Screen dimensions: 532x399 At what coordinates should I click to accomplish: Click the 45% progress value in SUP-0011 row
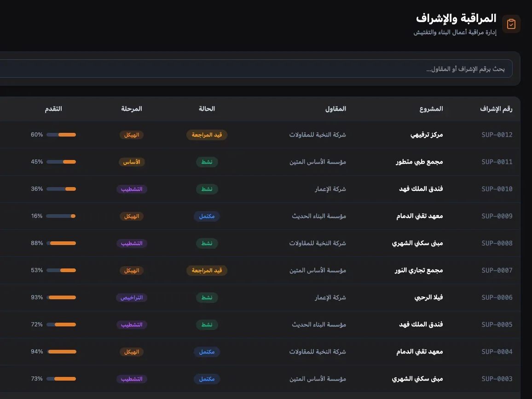tap(37, 162)
